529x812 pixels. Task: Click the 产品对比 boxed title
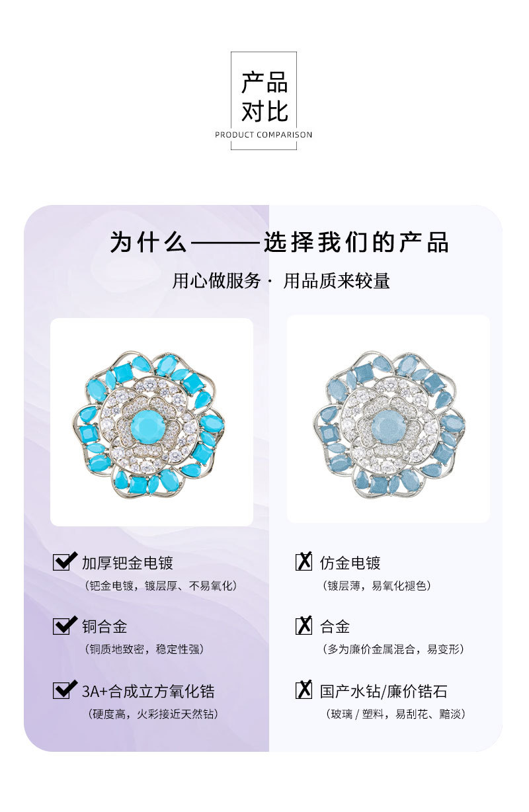264,101
